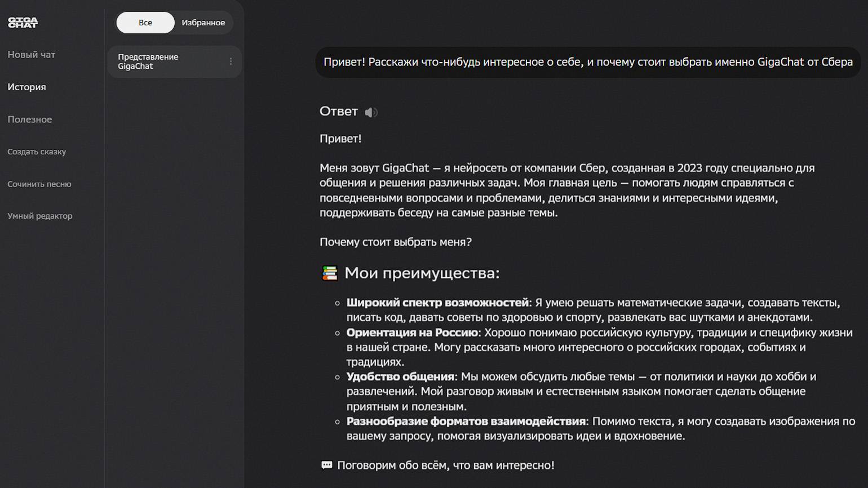Start a Новый чат
Image resolution: width=868 pixels, height=488 pixels.
click(32, 55)
